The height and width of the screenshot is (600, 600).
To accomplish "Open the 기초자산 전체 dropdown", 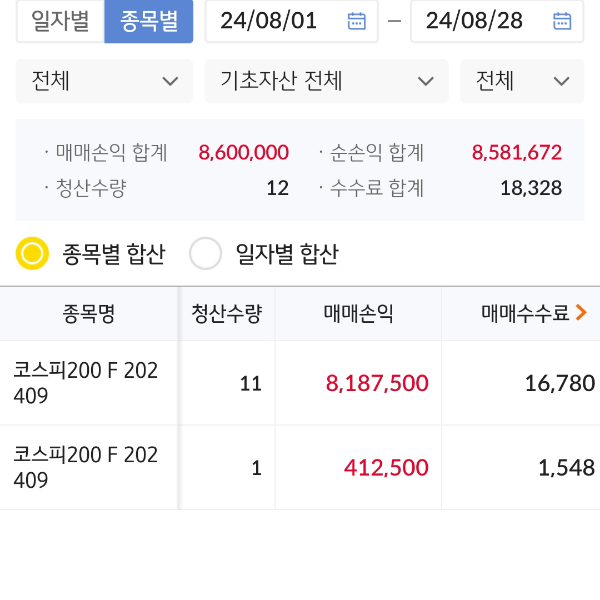I will coord(326,81).
